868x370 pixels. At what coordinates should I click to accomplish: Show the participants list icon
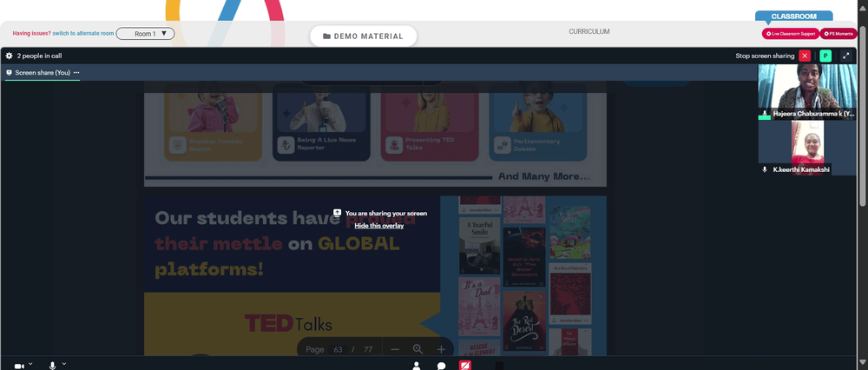coord(417,366)
